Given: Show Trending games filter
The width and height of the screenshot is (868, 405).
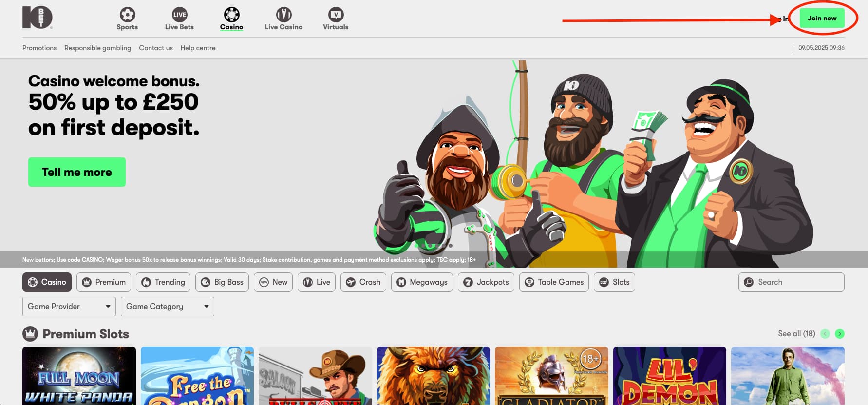Looking at the screenshot, I should [x=163, y=282].
